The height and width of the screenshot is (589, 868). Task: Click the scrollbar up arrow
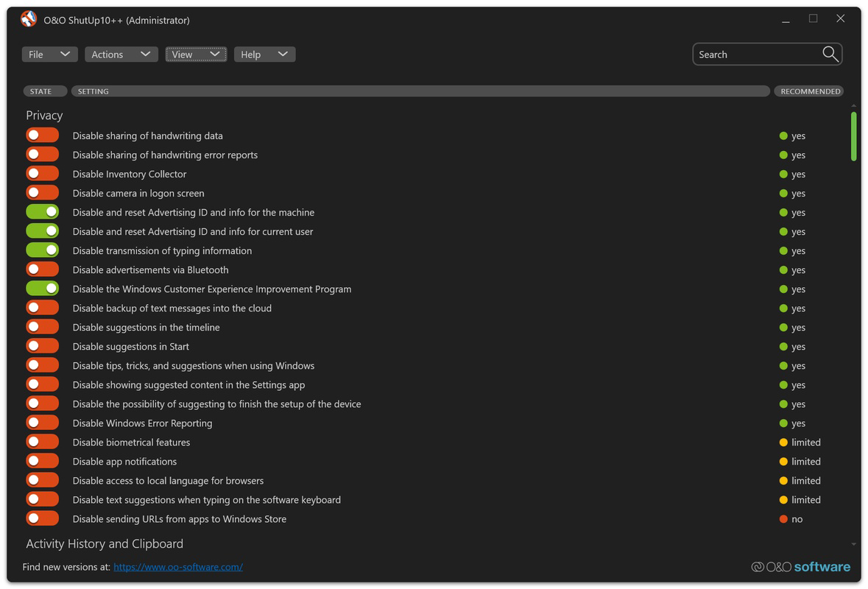853,105
